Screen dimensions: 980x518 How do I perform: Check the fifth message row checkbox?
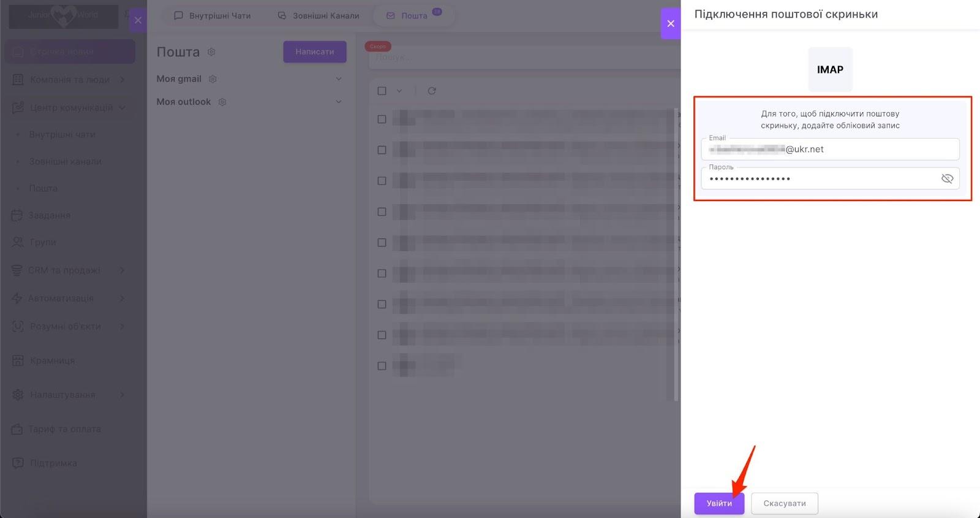(x=382, y=242)
